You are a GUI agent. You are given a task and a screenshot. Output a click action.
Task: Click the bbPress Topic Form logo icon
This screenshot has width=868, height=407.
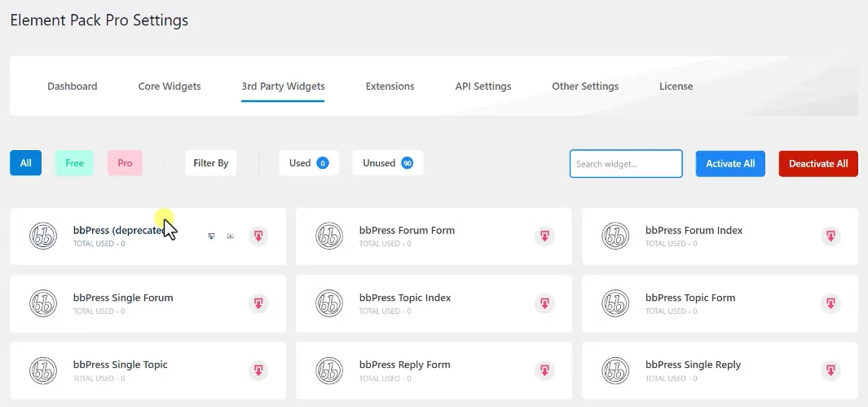(x=615, y=303)
